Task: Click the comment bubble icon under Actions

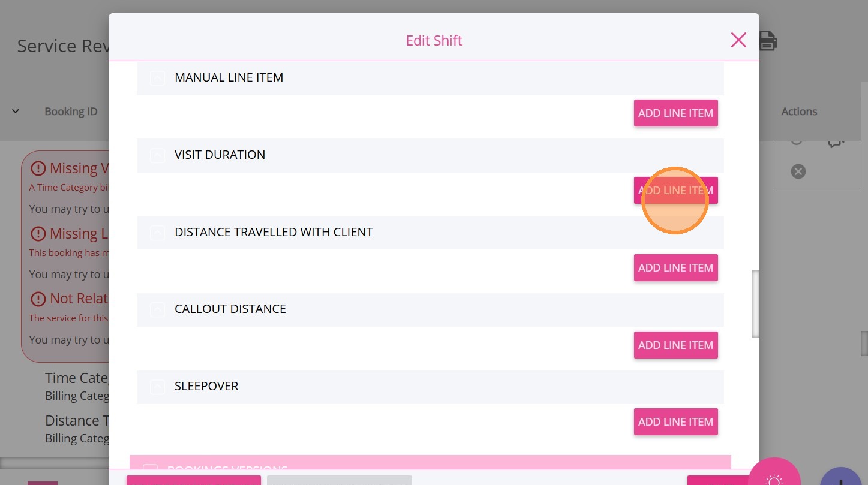Action: point(836,143)
